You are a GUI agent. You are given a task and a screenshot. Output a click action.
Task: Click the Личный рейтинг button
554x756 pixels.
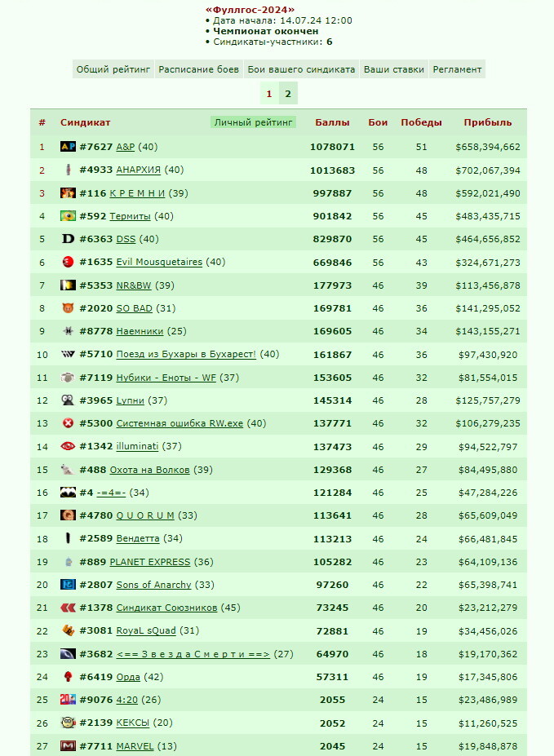coord(253,122)
